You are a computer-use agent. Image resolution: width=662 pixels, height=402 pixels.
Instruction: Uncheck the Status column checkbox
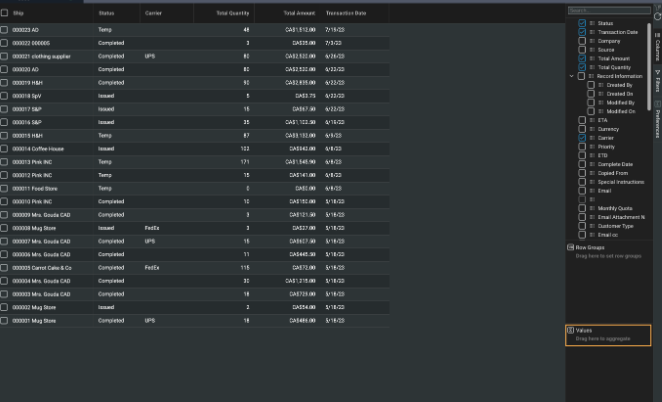tap(582, 23)
